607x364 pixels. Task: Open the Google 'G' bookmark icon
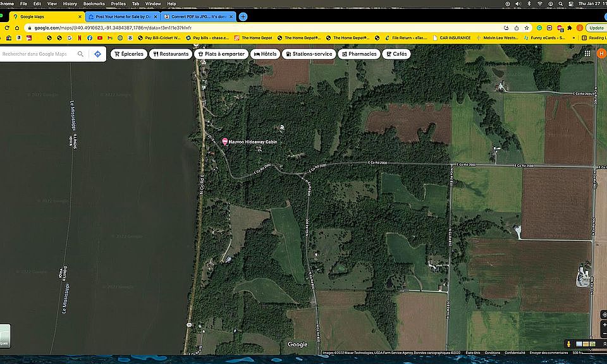[x=70, y=38]
